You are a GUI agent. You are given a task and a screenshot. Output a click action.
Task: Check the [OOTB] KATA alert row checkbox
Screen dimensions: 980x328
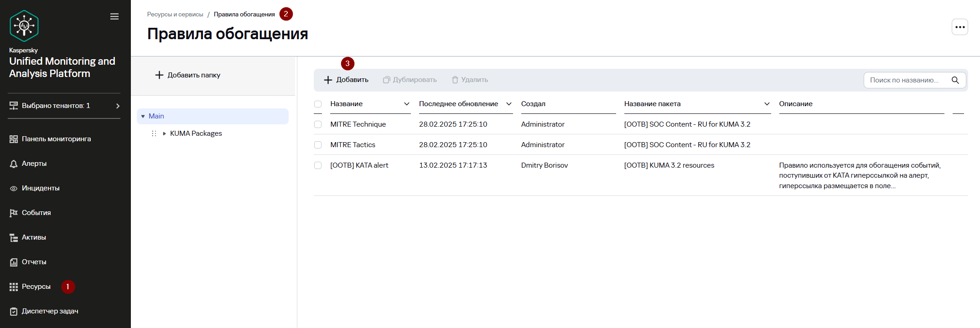318,165
